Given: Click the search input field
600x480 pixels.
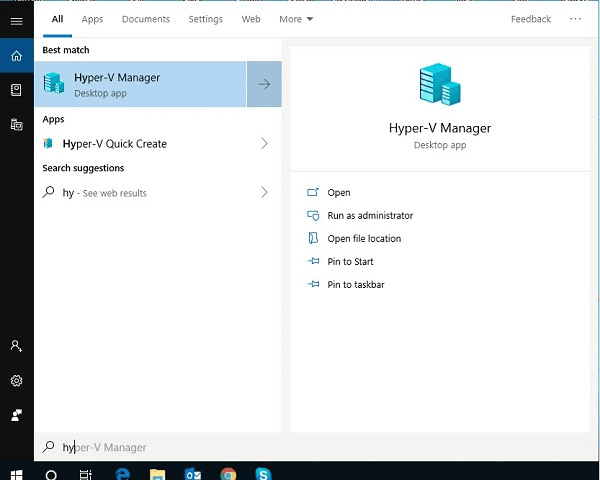Looking at the screenshot, I should click(316, 447).
